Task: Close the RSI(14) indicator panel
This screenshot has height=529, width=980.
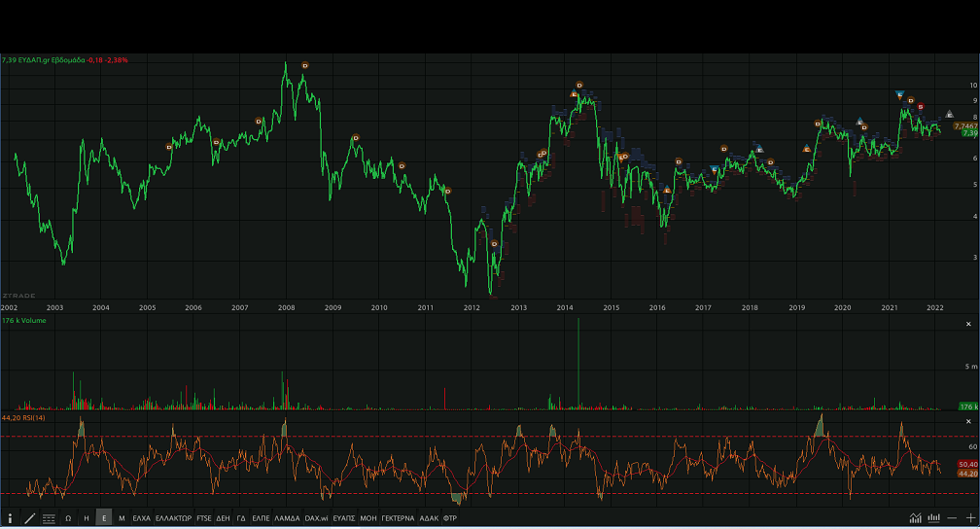Action: tap(968, 421)
